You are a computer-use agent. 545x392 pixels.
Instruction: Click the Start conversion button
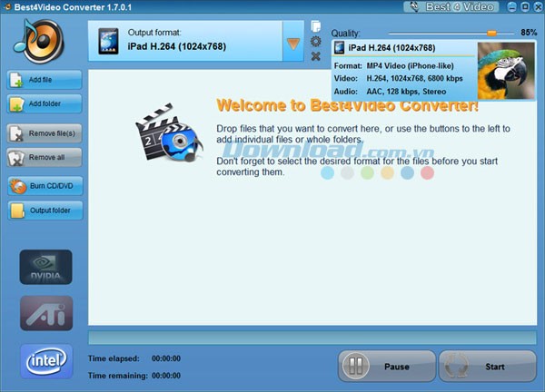pos(487,367)
